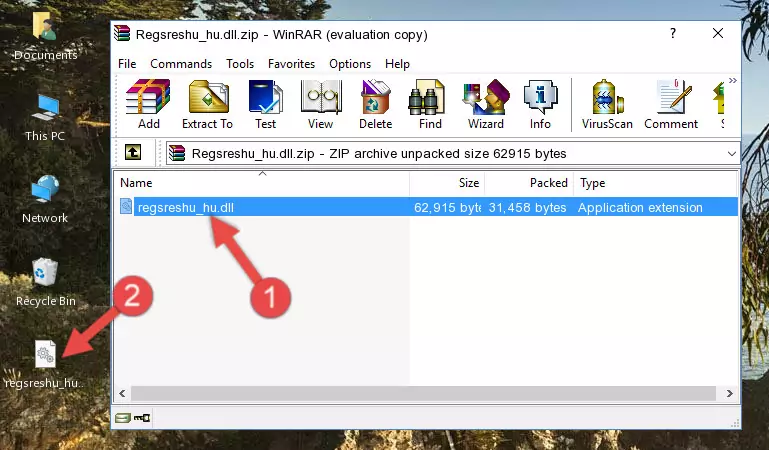Select the This PC desktop icon
The width and height of the screenshot is (769, 450).
point(45,118)
